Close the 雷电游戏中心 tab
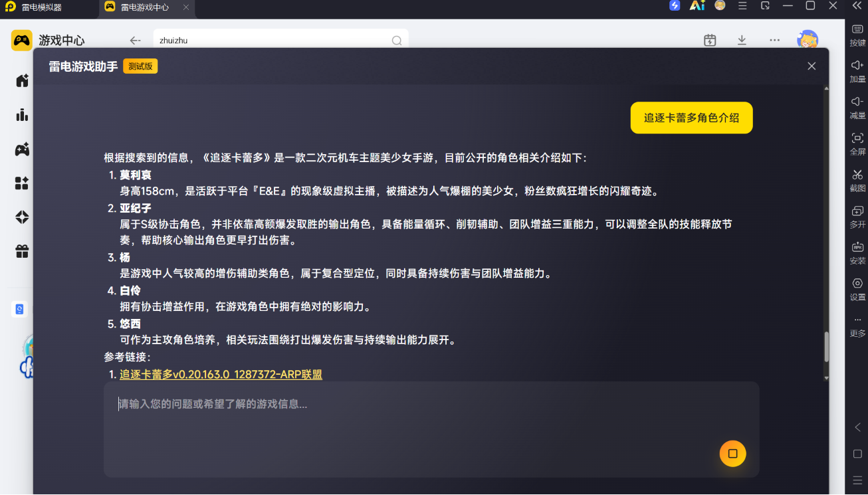The height and width of the screenshot is (495, 868). [186, 7]
